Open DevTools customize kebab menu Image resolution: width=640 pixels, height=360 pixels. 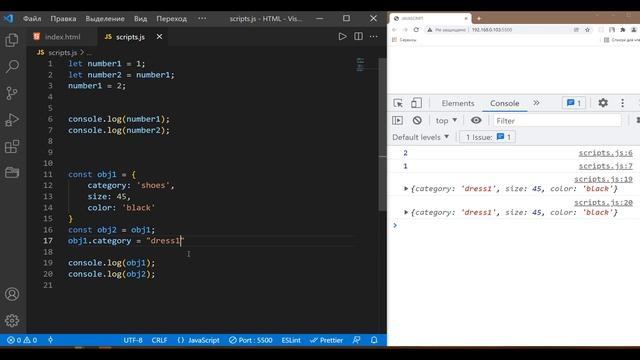[622, 103]
